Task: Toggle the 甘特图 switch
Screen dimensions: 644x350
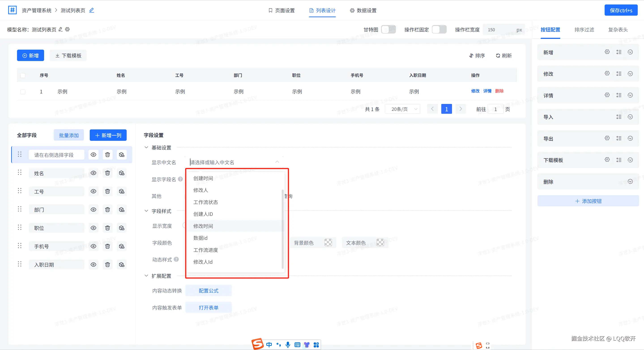Action: click(388, 30)
